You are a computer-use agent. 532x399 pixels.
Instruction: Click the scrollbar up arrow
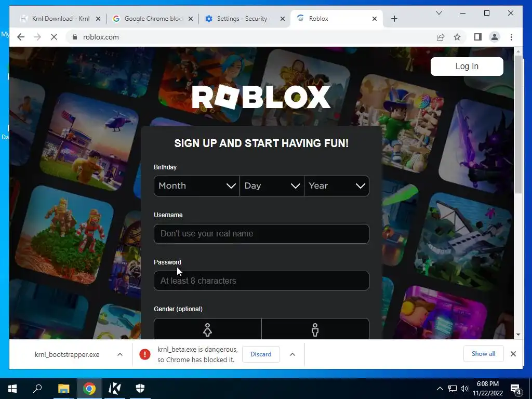(518, 51)
